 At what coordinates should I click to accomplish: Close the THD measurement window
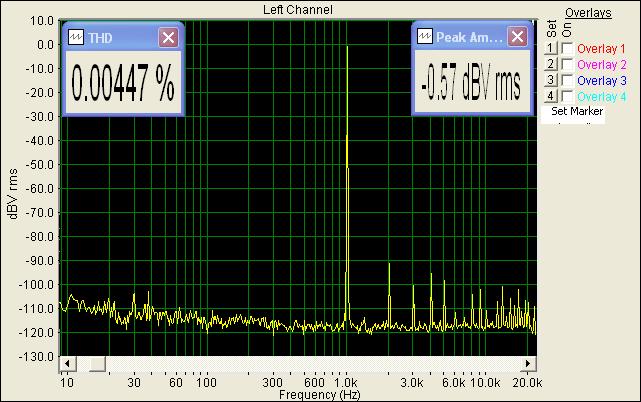tap(168, 38)
